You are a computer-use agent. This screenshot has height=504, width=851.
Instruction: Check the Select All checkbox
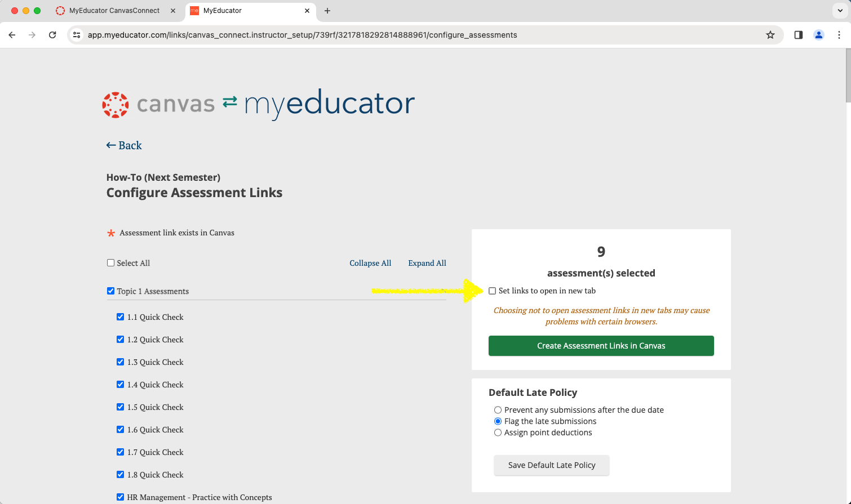pyautogui.click(x=111, y=263)
